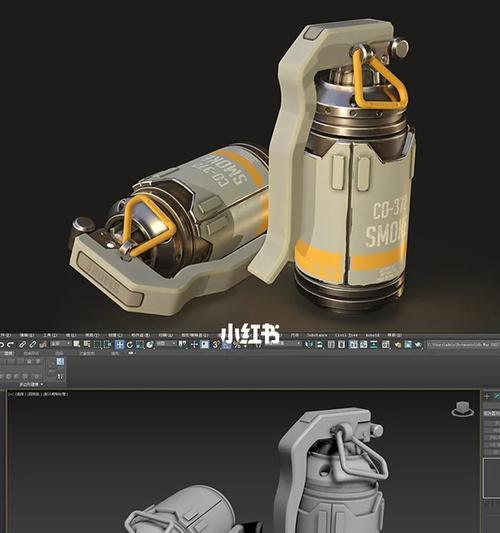Click the Rectangular Selection Region icon
The image size is (500, 533).
point(97,344)
